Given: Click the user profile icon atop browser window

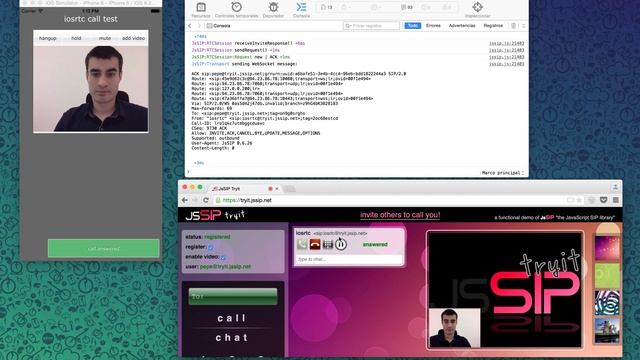Looking at the screenshot, I should click(x=615, y=187).
